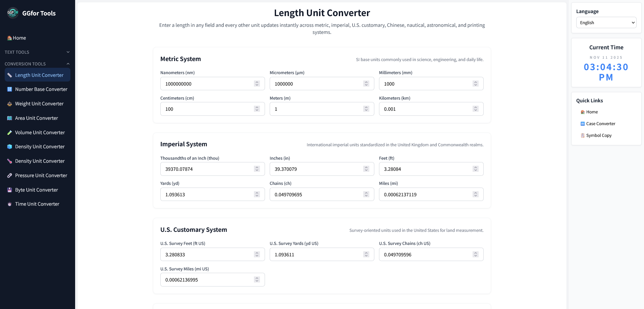Open the English language dropdown
644x309 pixels.
606,22
